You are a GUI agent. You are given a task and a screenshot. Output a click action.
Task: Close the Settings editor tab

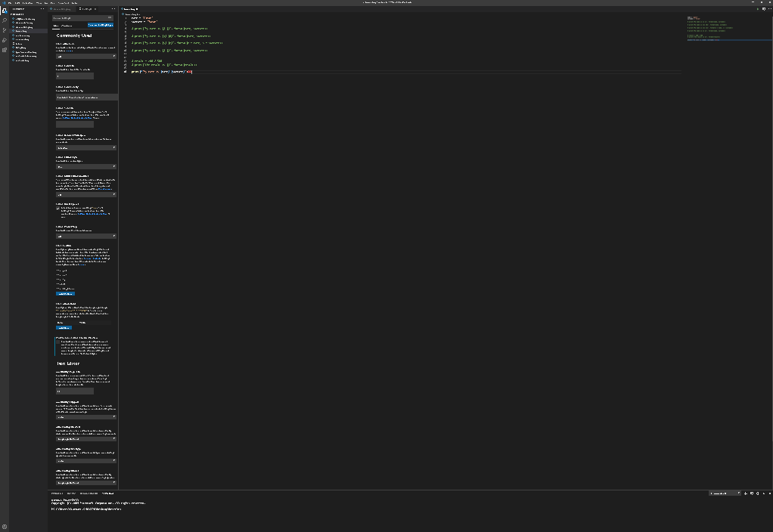(x=95, y=9)
